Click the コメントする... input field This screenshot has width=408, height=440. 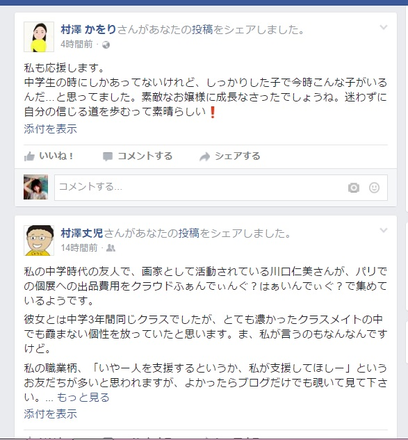click(x=221, y=188)
